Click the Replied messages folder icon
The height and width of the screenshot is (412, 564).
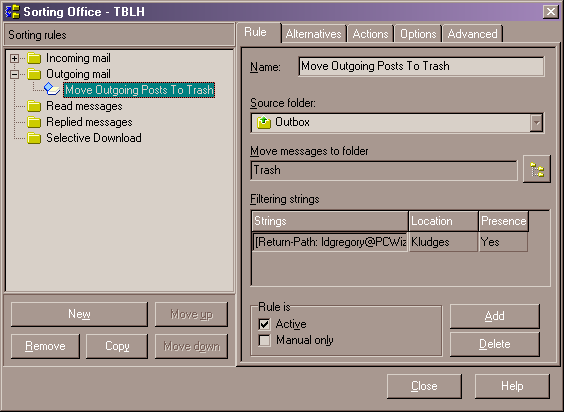34,122
